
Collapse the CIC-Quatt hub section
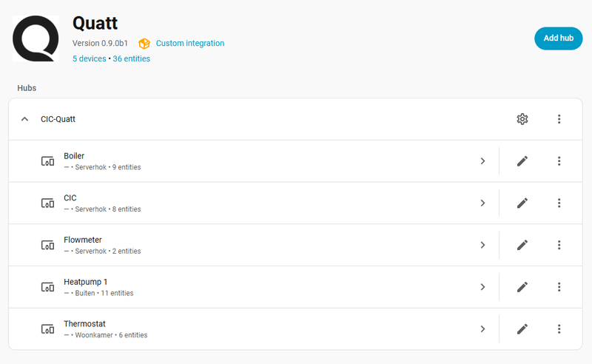[25, 119]
